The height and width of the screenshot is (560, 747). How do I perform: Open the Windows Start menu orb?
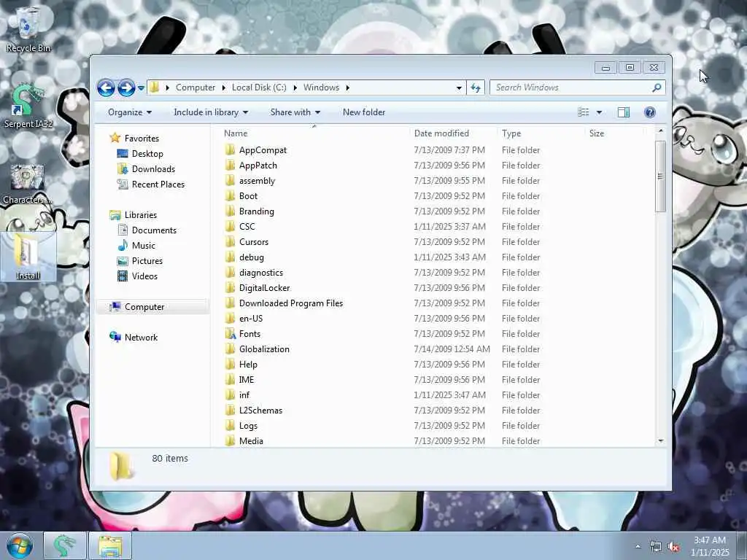click(20, 545)
